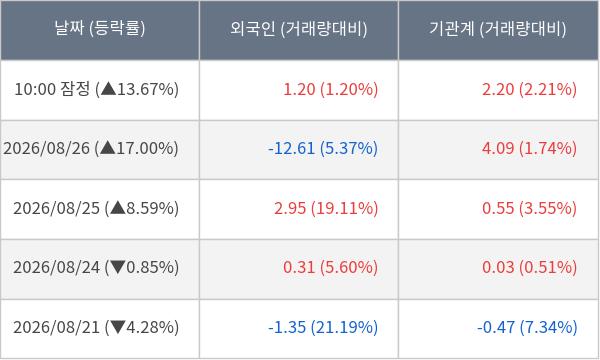Select institution value 4.09 (1.74%)
This screenshot has width=600, height=360.
[x=529, y=148]
